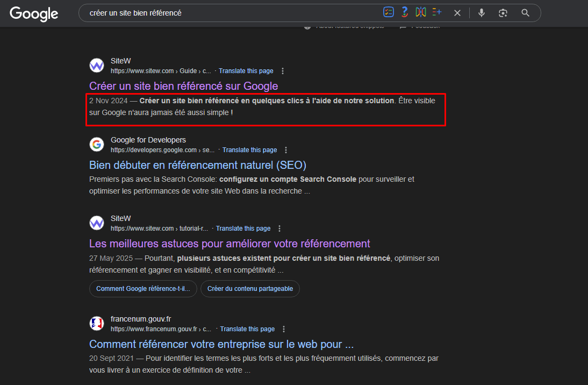The image size is (588, 385).
Task: Click the www.francenum.gouv.fr URL breadcrumb
Action: 161,329
